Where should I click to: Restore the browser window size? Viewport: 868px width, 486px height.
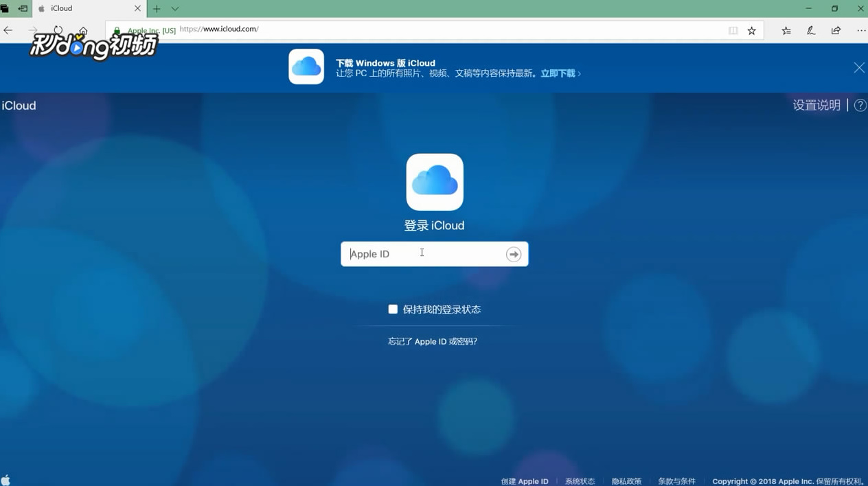coord(834,9)
